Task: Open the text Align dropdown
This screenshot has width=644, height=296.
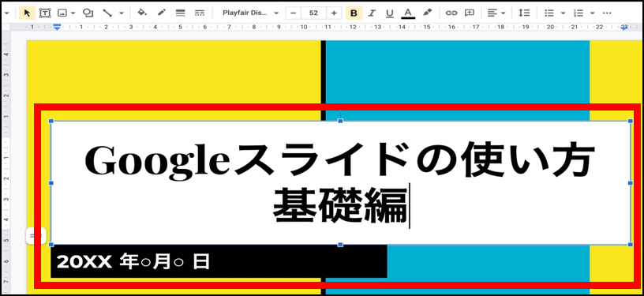Action: (496, 13)
